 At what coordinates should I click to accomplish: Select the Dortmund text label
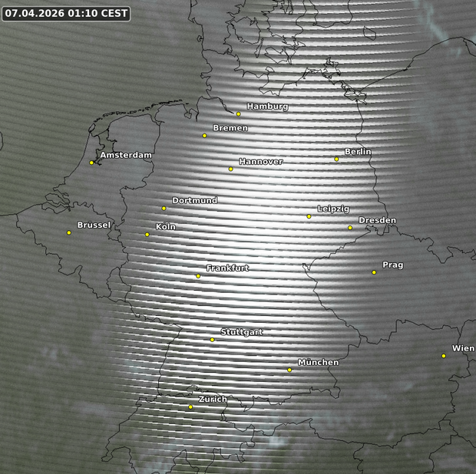pyautogui.click(x=195, y=200)
